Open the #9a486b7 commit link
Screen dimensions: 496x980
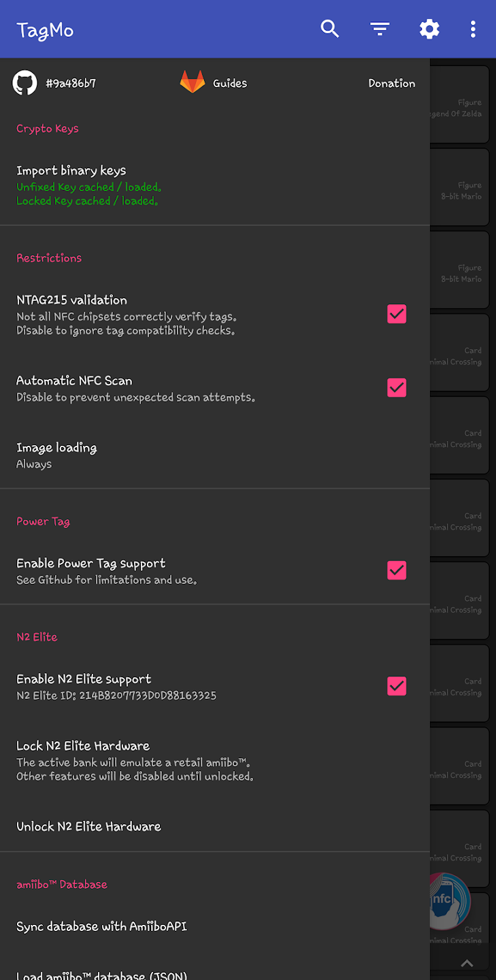point(71,83)
